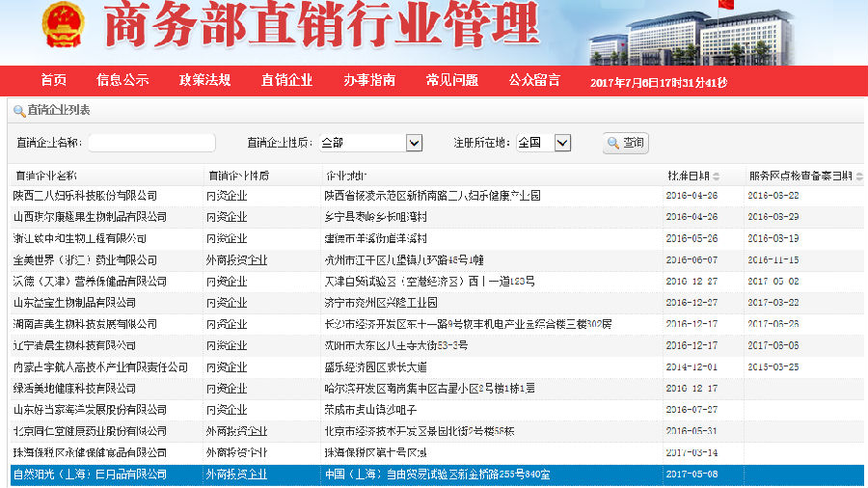
Task: Expand the 注册所在地 dropdown
Action: point(562,143)
